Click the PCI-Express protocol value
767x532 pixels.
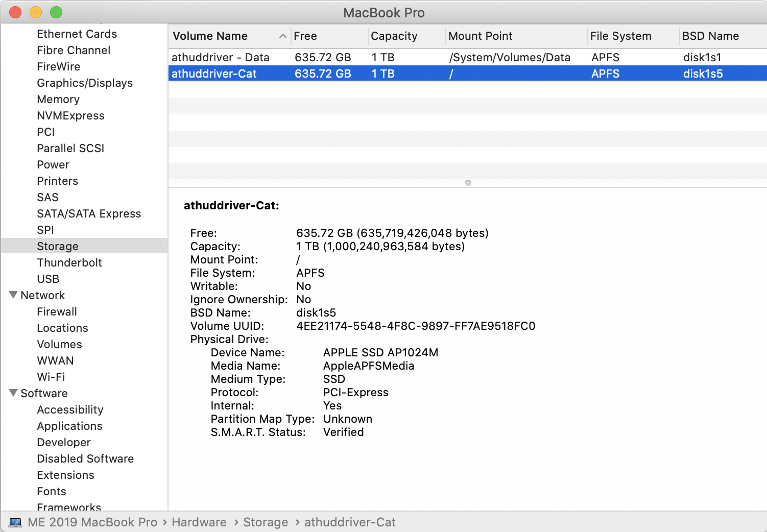click(355, 392)
